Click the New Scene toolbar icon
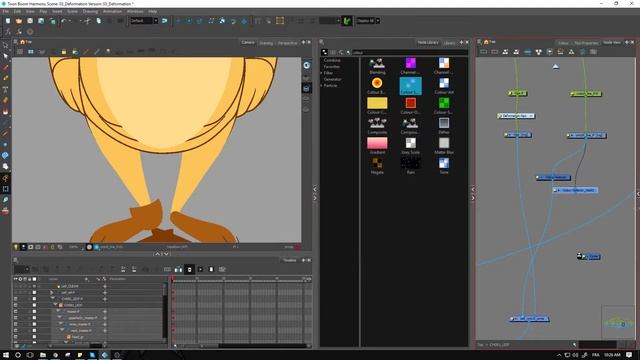This screenshot has height=360, width=640. coord(8,21)
